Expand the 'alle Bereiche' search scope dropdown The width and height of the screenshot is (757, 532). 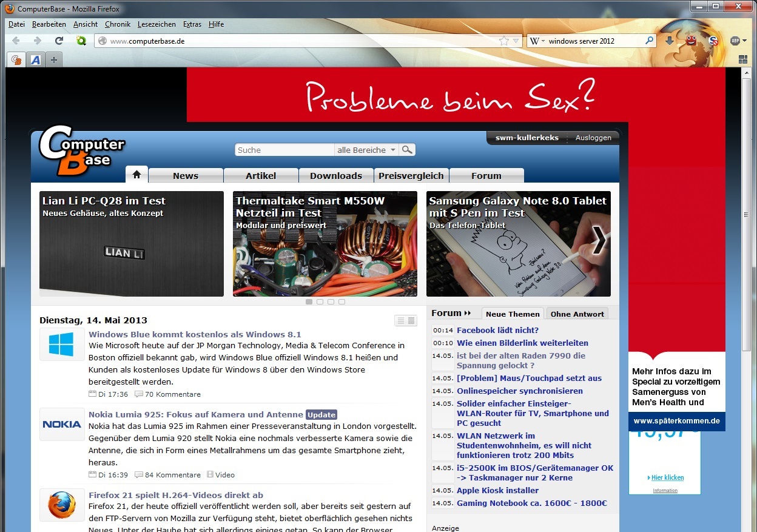pyautogui.click(x=366, y=150)
